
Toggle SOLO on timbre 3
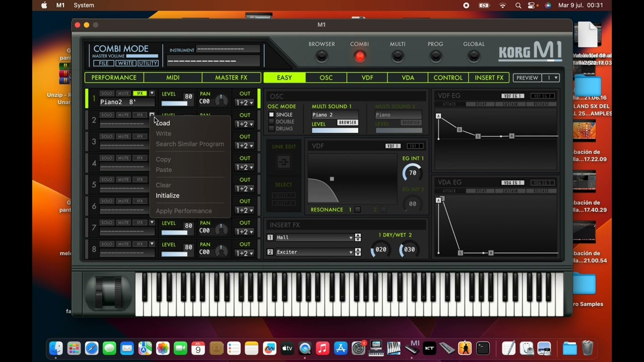coord(107,137)
